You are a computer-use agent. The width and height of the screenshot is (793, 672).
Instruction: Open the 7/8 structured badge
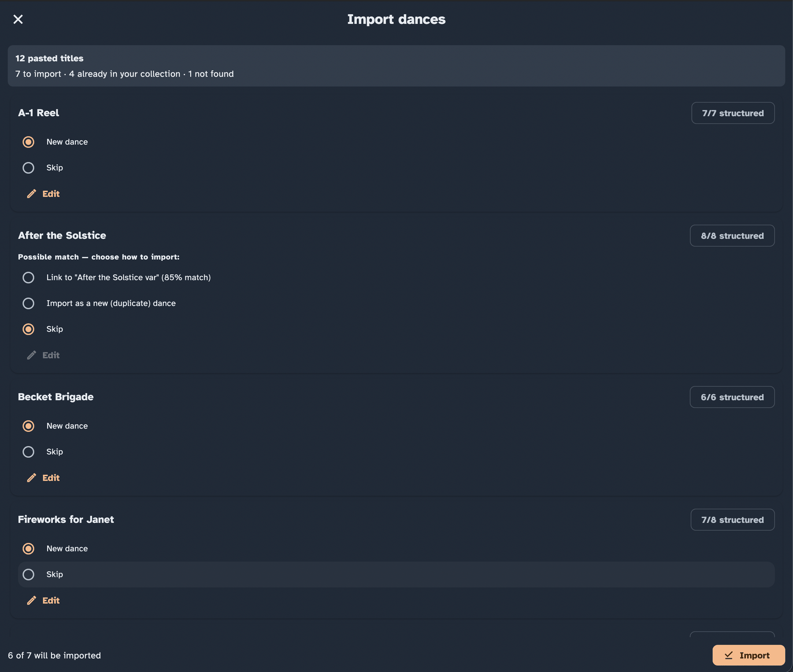pyautogui.click(x=733, y=520)
